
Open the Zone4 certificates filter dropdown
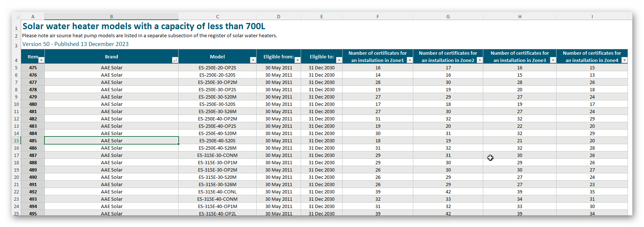pyautogui.click(x=624, y=60)
